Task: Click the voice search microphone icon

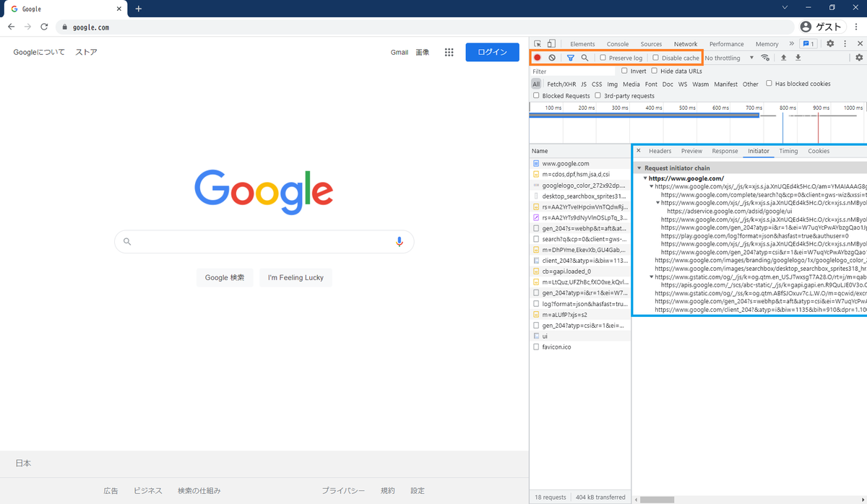Action: tap(400, 242)
